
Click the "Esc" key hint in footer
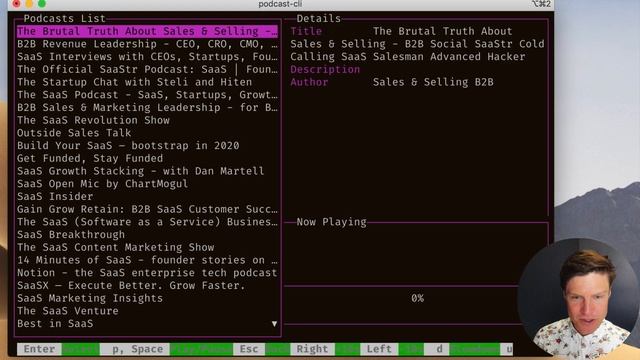coord(249,349)
